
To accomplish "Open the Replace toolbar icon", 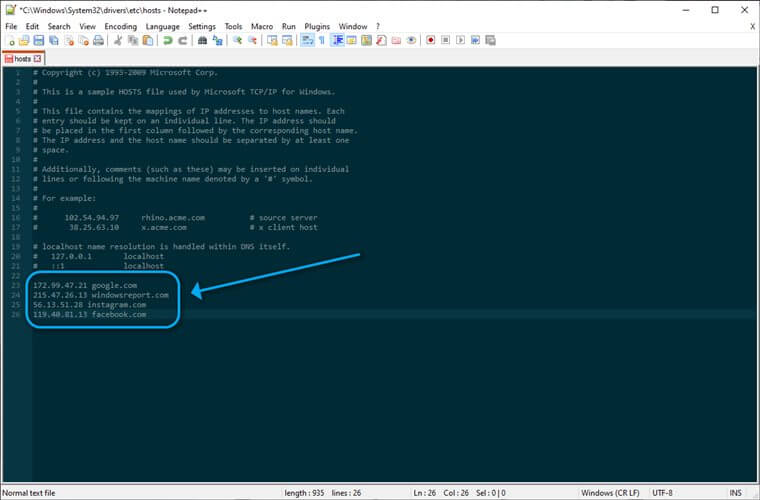I will pos(218,41).
